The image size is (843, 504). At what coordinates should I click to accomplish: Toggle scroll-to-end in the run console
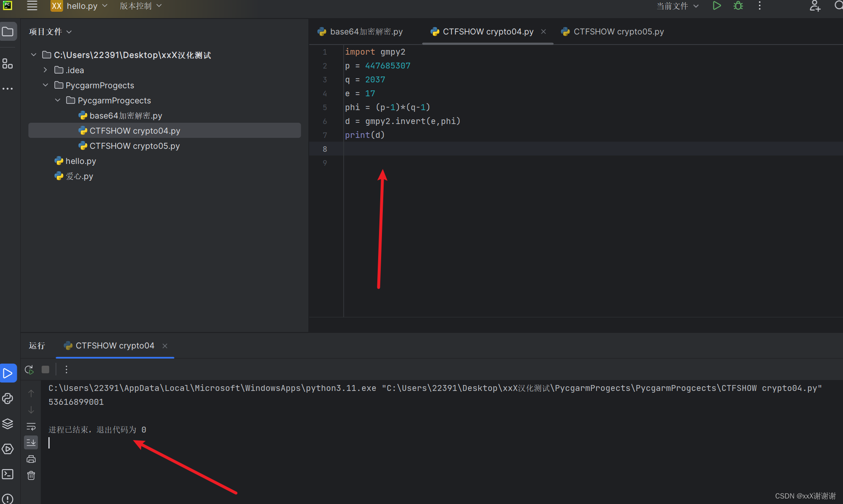pos(31,443)
